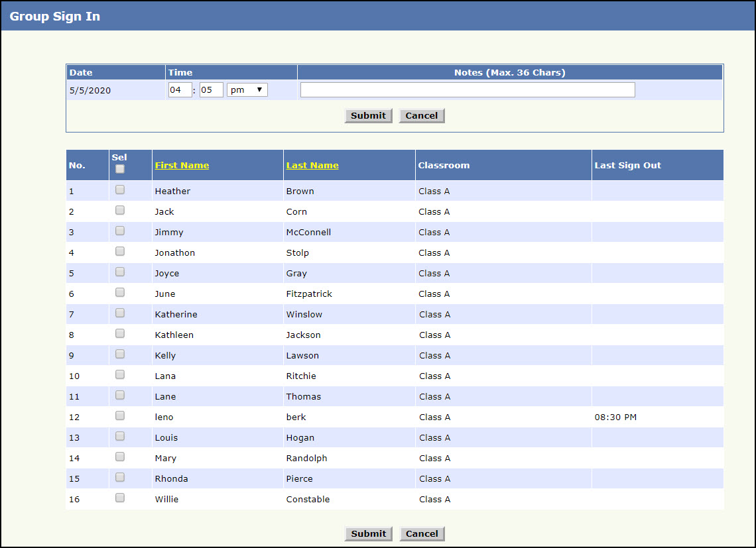This screenshot has height=548, width=756.
Task: Click the minutes input field
Action: 211,89
